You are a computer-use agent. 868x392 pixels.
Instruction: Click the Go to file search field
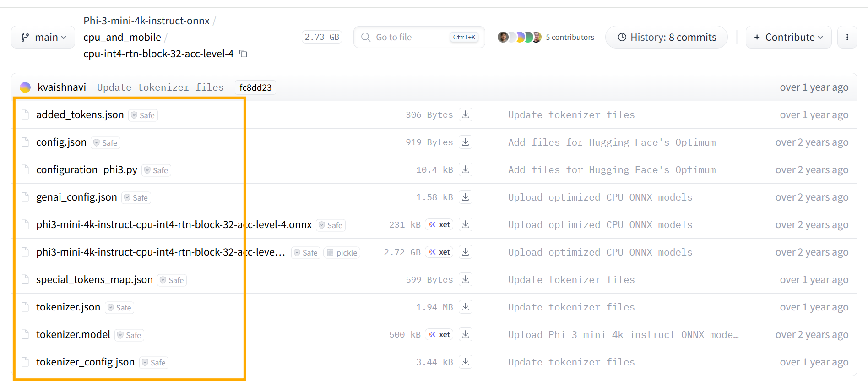point(419,37)
